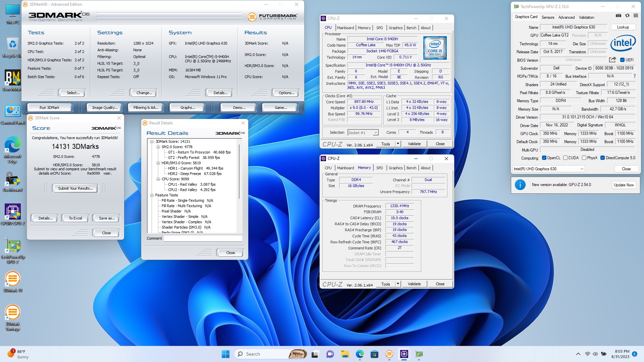Toggle the PhysX checkbox
This screenshot has width=644, height=362.
(x=584, y=158)
